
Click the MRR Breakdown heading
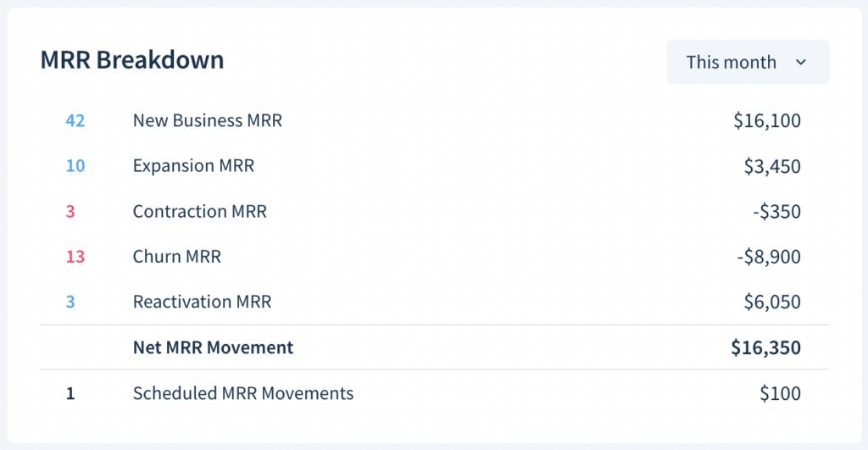point(132,60)
